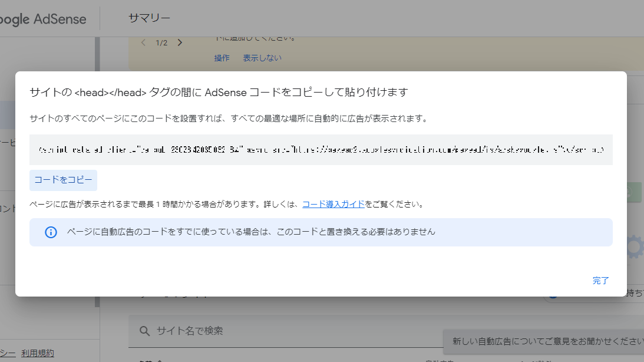The image size is (644, 362).
Task: Finish the dialog with 完了
Action: click(600, 281)
